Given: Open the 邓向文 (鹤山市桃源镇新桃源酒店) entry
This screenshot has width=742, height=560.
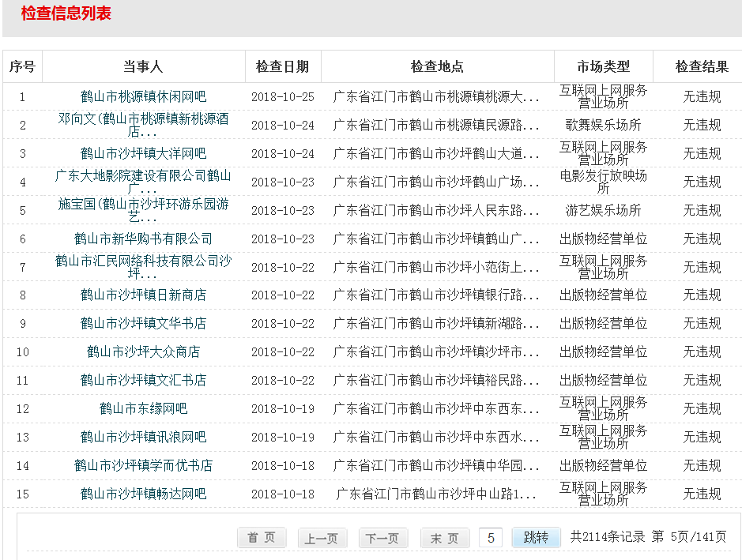Looking at the screenshot, I should (143, 125).
